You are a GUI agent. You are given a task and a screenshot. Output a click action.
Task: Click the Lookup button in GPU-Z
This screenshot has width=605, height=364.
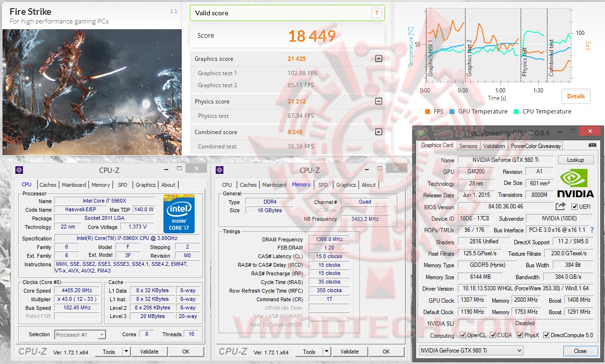576,159
